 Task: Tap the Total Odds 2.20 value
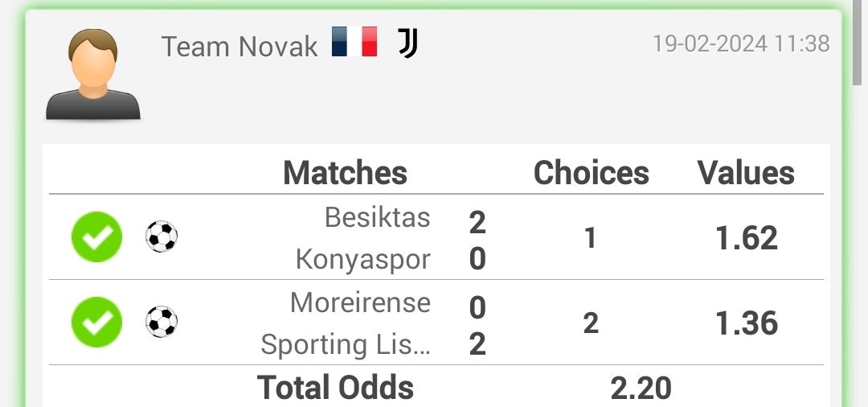(x=641, y=388)
